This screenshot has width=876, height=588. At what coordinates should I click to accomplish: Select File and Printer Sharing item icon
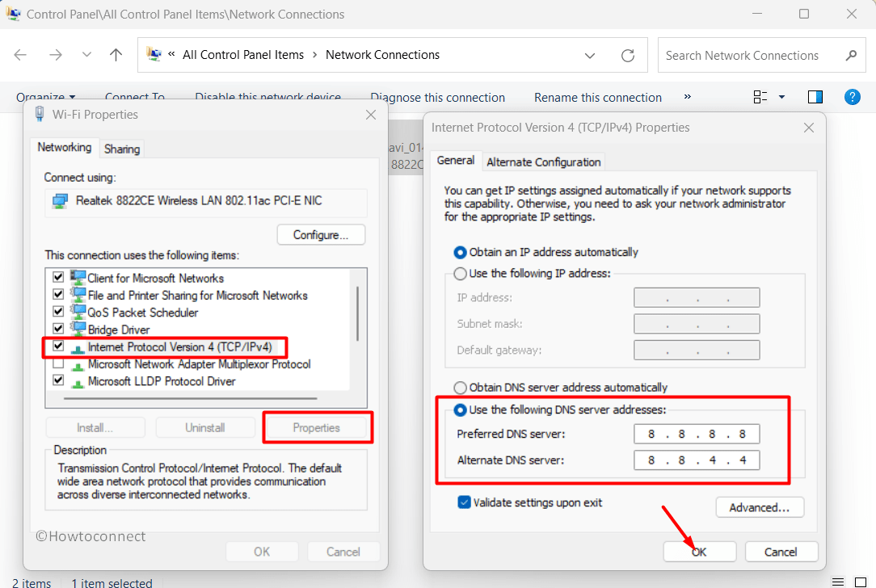point(78,294)
